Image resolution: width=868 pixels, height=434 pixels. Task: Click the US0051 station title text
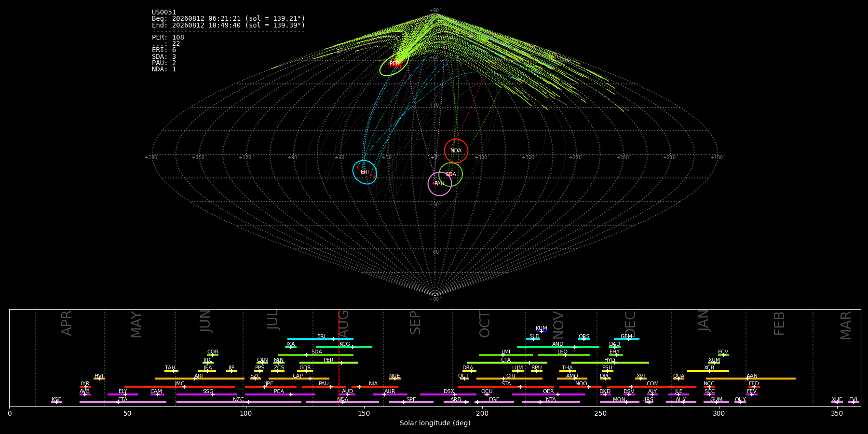point(164,13)
